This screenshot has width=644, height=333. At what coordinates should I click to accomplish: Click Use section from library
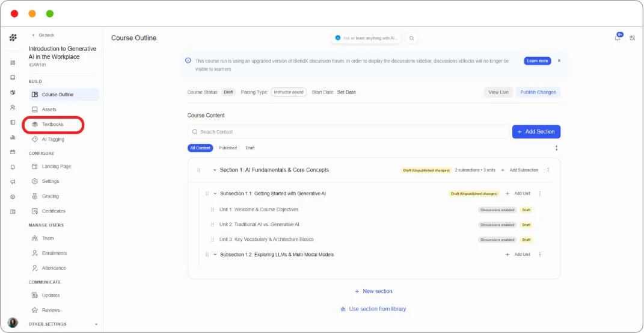pyautogui.click(x=373, y=309)
